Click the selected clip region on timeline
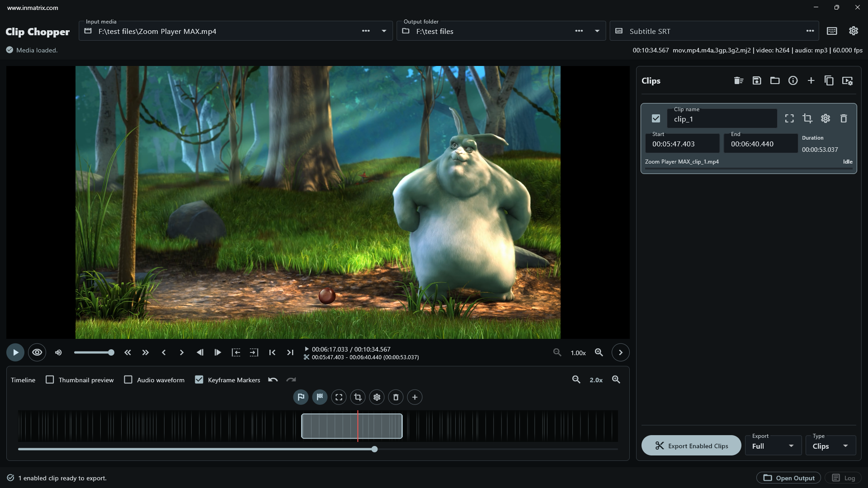 352,426
